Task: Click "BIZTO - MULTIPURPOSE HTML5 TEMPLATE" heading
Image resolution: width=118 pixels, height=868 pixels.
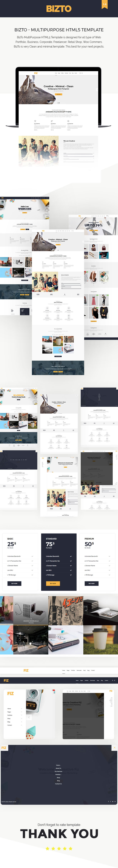Action: (59, 30)
